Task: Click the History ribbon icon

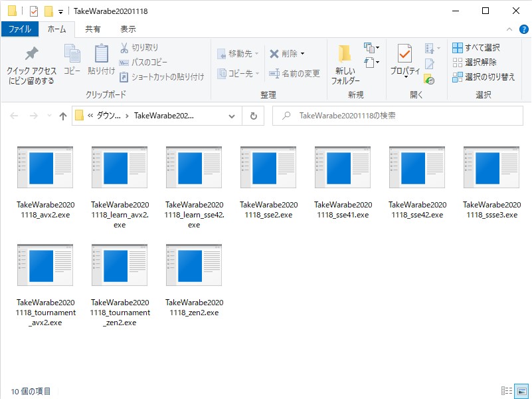Action: [x=430, y=79]
